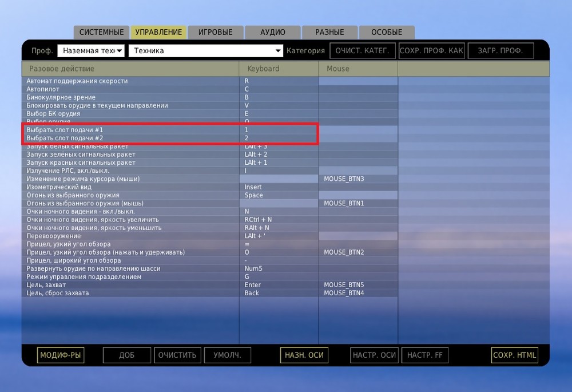Click the Num5 keyboard binding cell
572x392 pixels.
279,268
